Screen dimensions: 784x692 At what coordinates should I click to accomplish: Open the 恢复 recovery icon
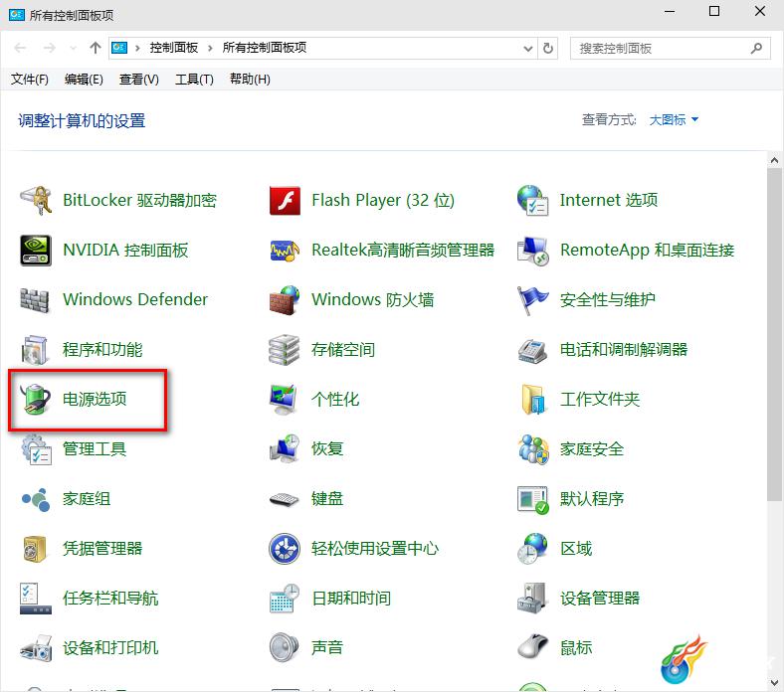[x=285, y=449]
